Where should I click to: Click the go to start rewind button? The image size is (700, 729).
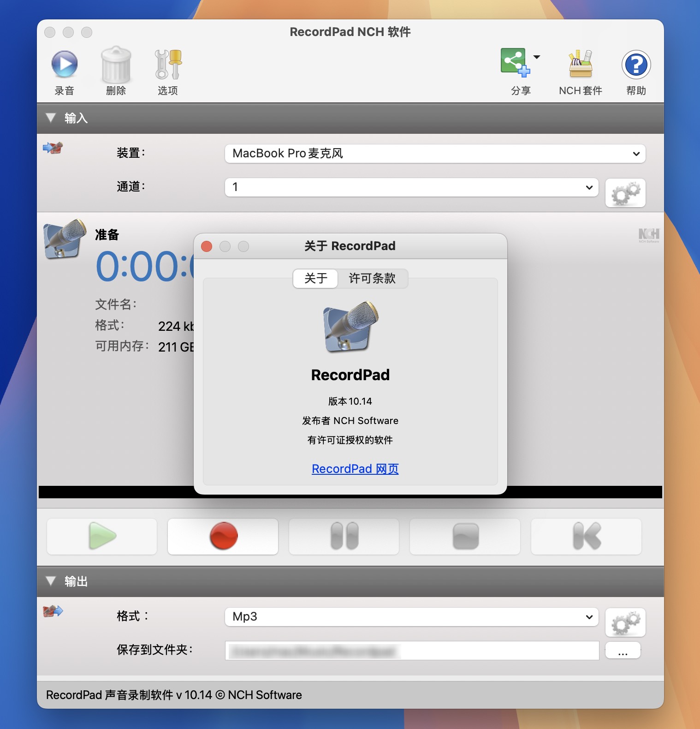click(x=586, y=536)
